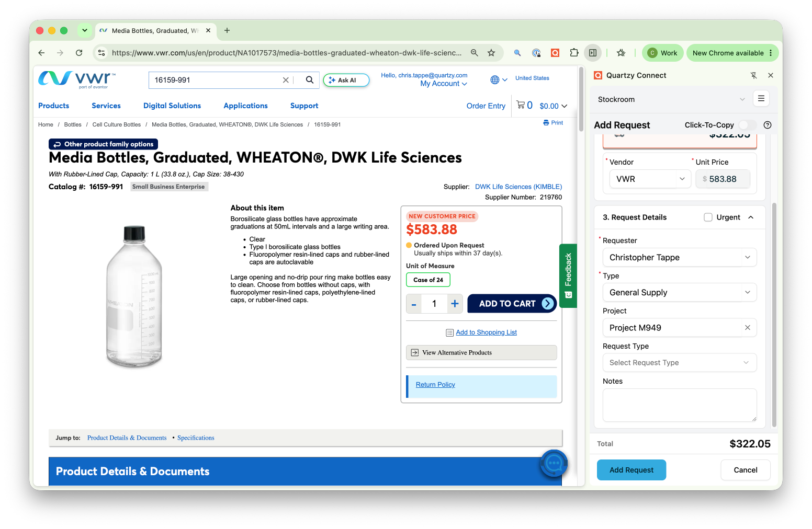The image size is (812, 529).
Task: Open the Vendor dropdown showing VWR
Action: (x=650, y=179)
